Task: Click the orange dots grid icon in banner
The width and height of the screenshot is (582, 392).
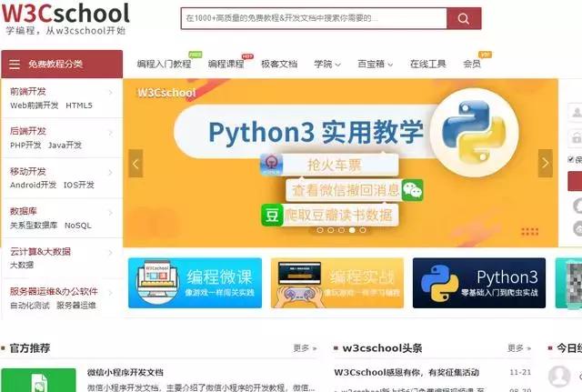Action: point(529,232)
